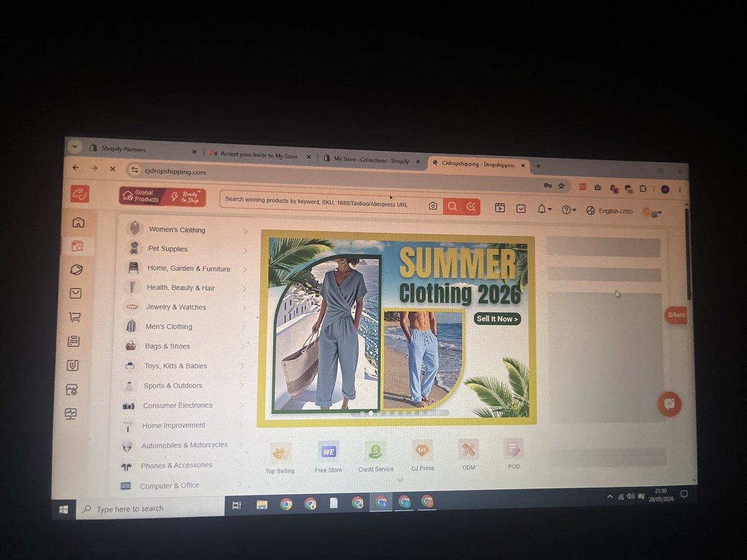Open the analytics monitor icon in sidebar
This screenshot has height=560, width=747.
72,414
